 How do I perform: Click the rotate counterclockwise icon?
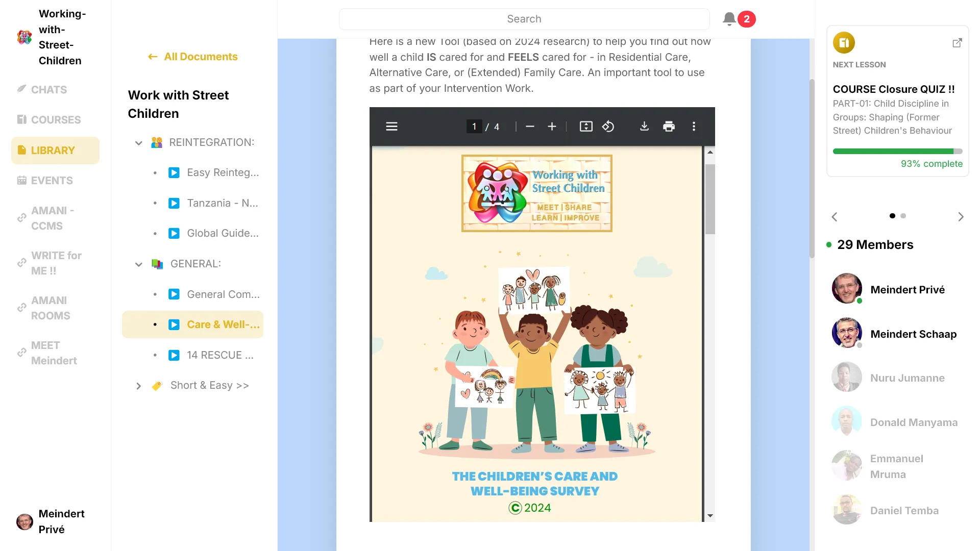click(x=608, y=127)
